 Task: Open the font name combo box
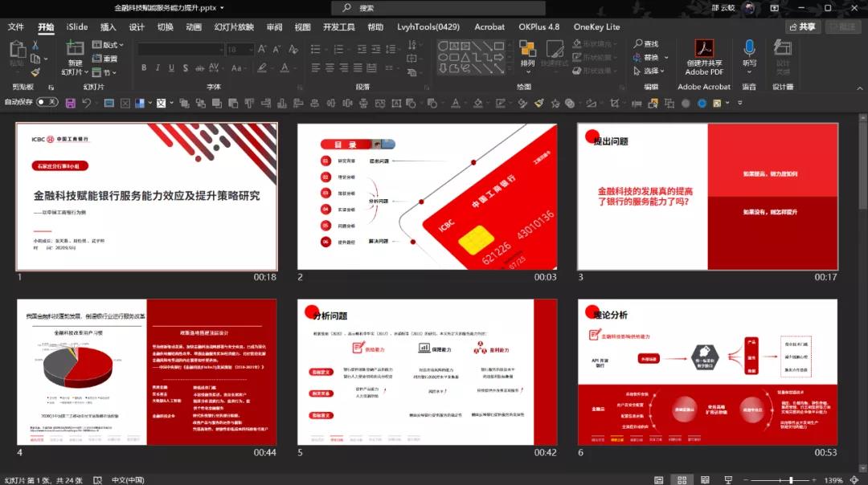coord(181,50)
